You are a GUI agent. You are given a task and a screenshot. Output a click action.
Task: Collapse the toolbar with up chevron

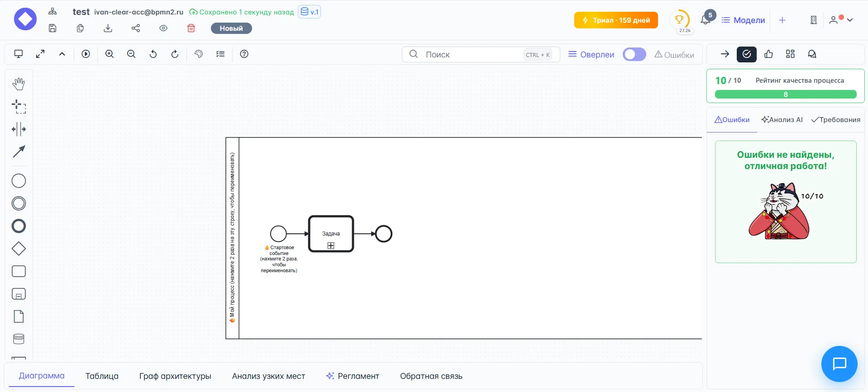coord(62,54)
